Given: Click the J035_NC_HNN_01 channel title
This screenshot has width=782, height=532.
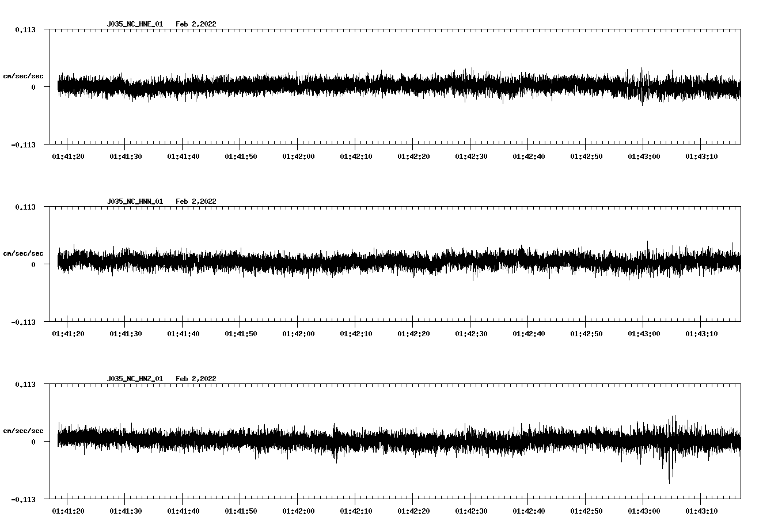Looking at the screenshot, I should point(135,202).
